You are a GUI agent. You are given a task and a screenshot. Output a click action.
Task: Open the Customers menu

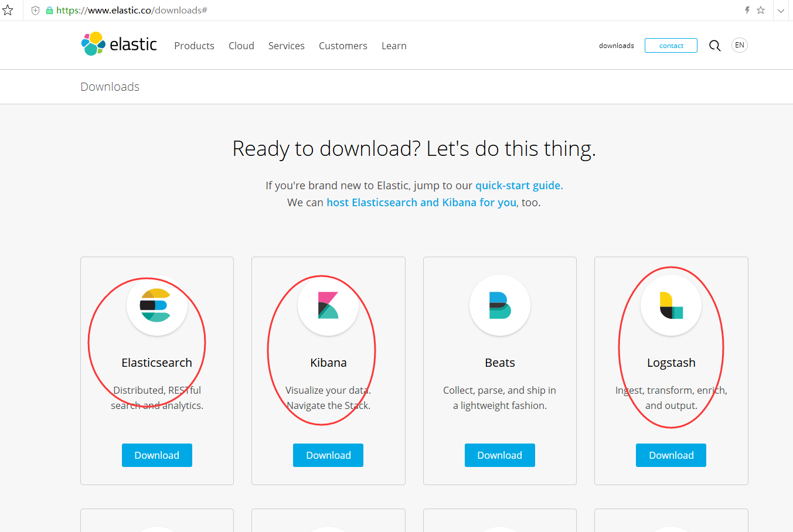point(343,46)
